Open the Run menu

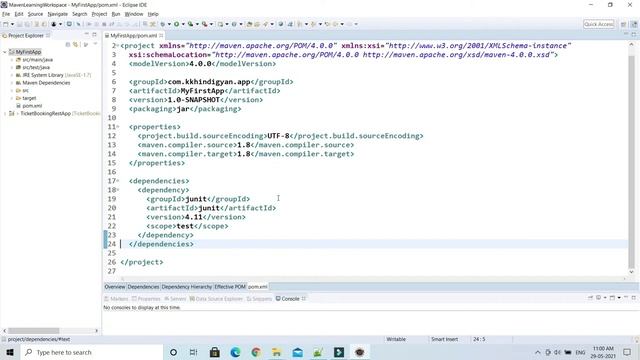point(116,14)
